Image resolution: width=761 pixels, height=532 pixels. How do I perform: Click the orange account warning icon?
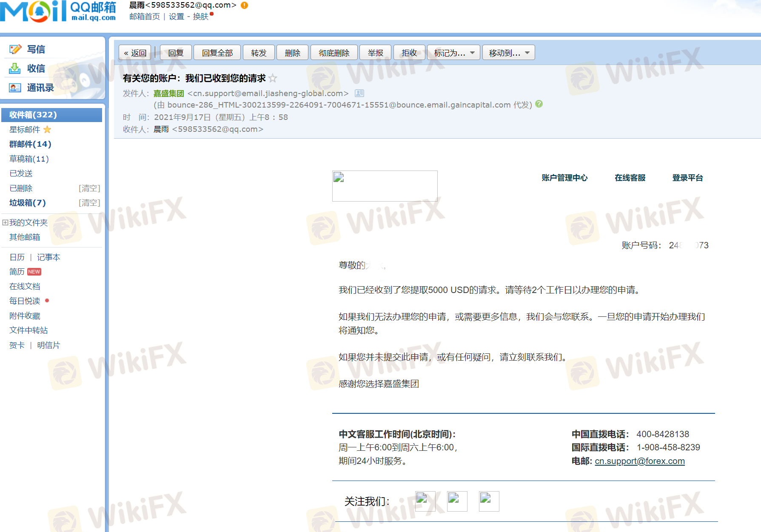tap(244, 5)
